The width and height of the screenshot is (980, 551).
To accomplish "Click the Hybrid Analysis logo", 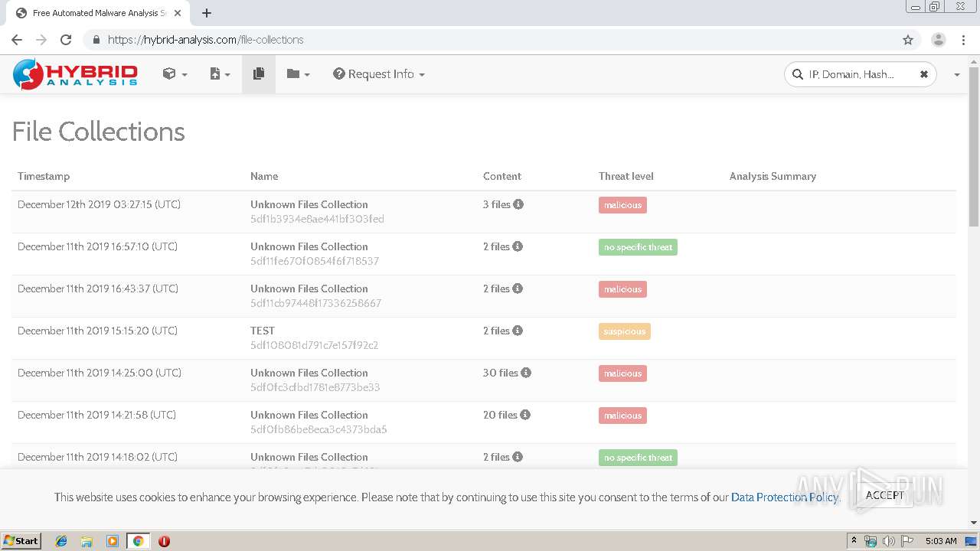I will 75,74.
